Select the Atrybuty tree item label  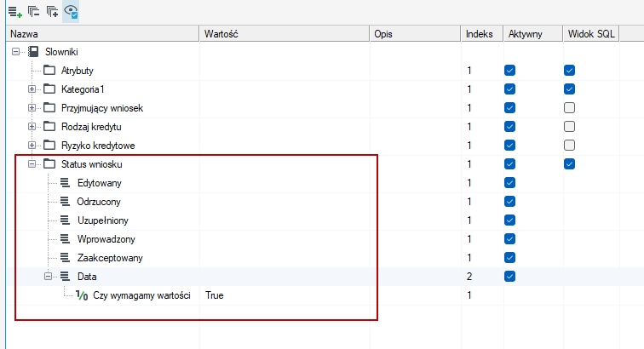click(78, 71)
